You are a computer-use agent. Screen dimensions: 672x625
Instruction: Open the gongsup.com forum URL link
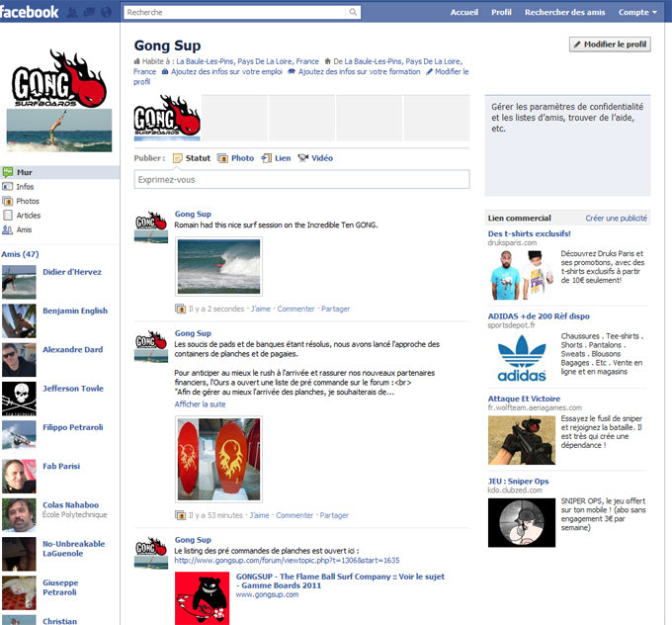click(x=287, y=561)
